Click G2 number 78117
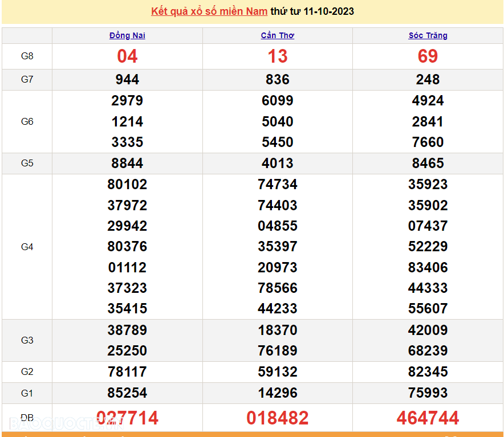 tap(127, 372)
